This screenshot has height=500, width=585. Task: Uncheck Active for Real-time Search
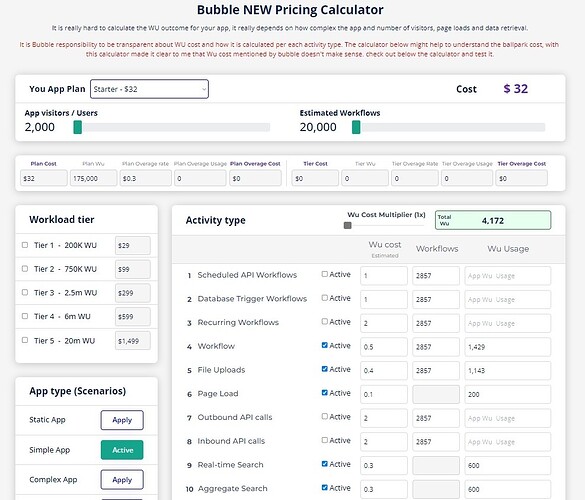click(325, 464)
